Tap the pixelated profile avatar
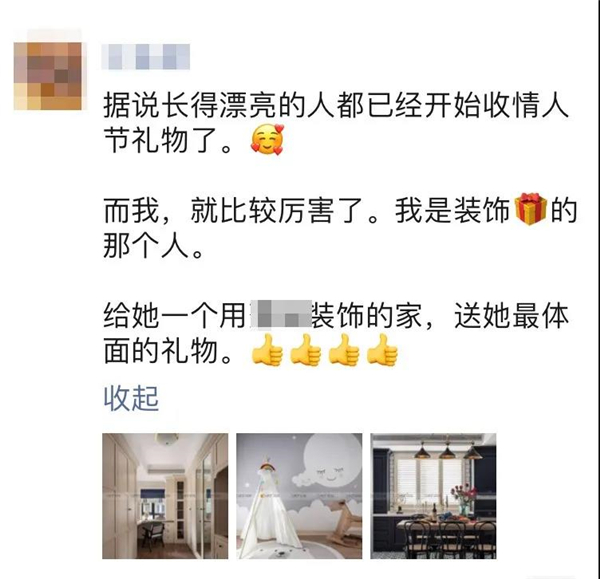This screenshot has height=579, width=600. click(48, 76)
